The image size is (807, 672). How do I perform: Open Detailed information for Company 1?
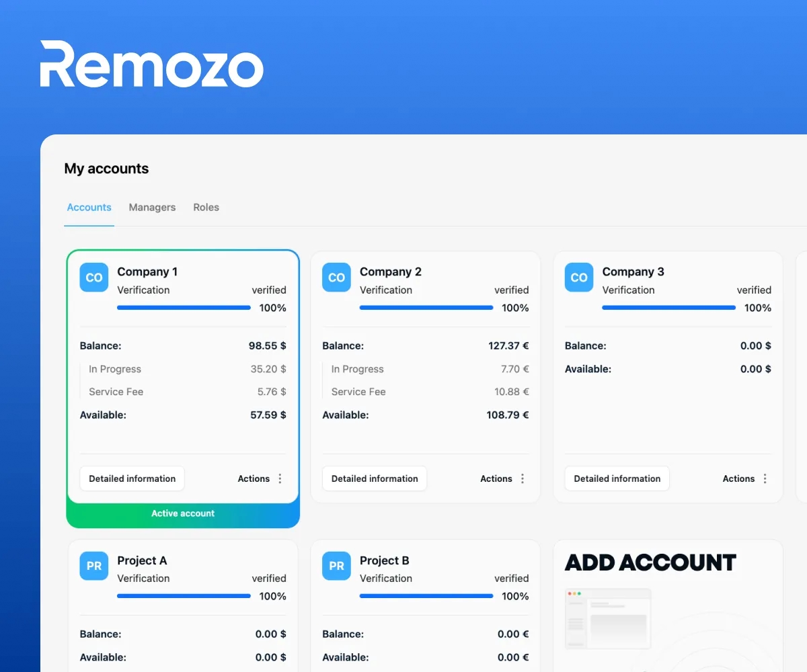pos(132,478)
